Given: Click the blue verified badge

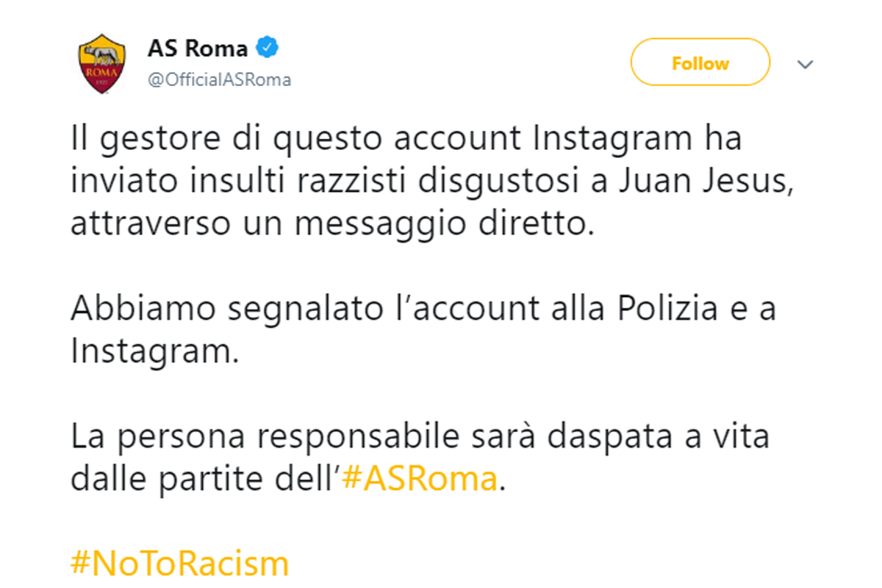Looking at the screenshot, I should tap(266, 49).
